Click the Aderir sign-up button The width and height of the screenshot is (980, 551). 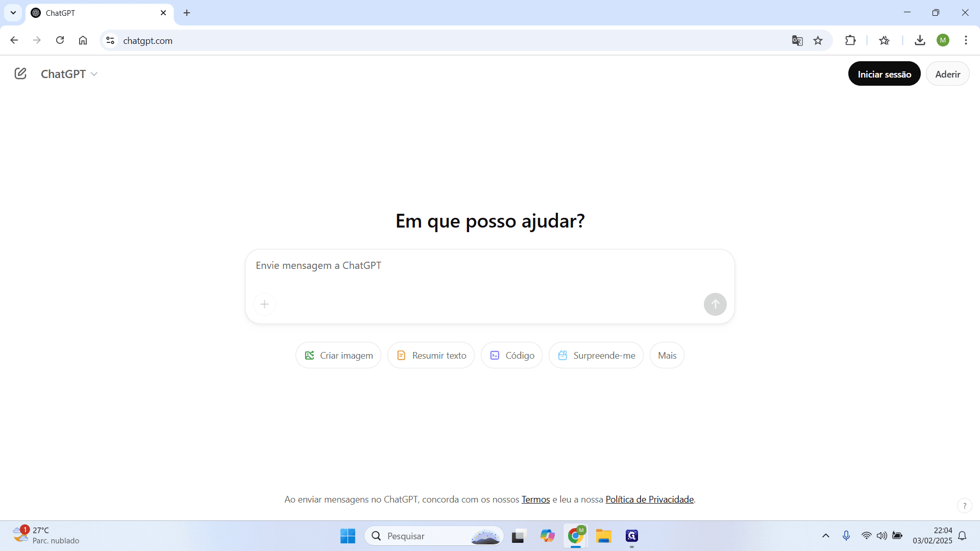coord(947,74)
